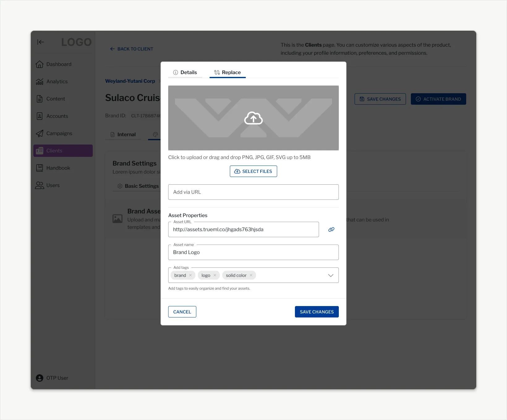Click the SELECT FILES button
The image size is (507, 420).
253,171
